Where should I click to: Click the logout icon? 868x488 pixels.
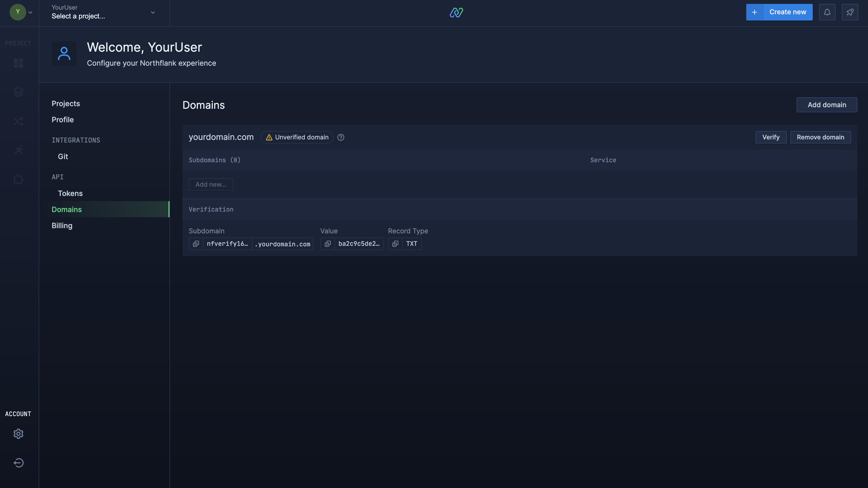(18, 463)
